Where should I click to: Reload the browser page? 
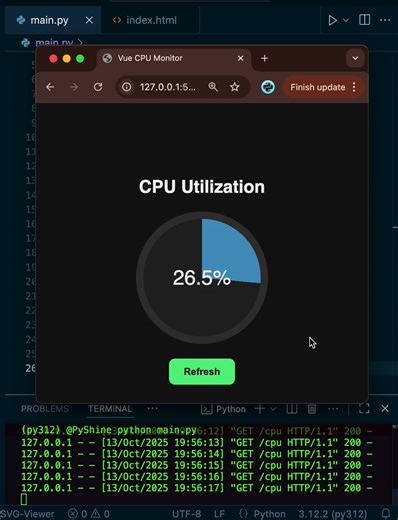point(98,87)
